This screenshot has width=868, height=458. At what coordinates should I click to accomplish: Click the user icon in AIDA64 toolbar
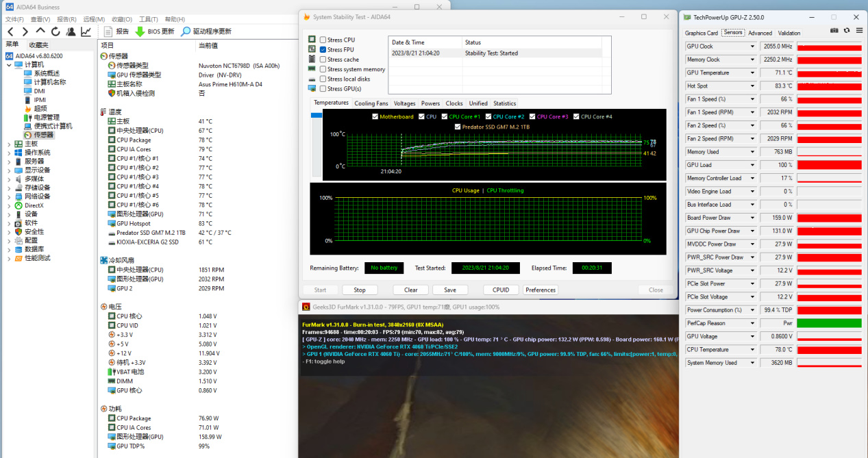point(71,31)
